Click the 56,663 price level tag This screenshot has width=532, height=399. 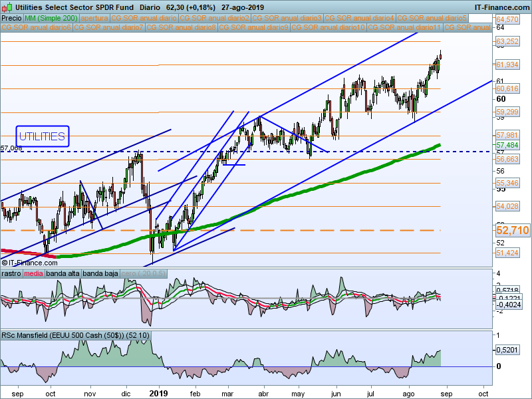click(x=507, y=159)
